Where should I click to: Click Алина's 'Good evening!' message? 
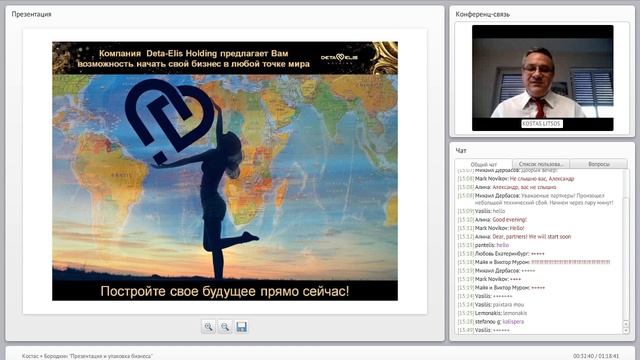pos(492,220)
